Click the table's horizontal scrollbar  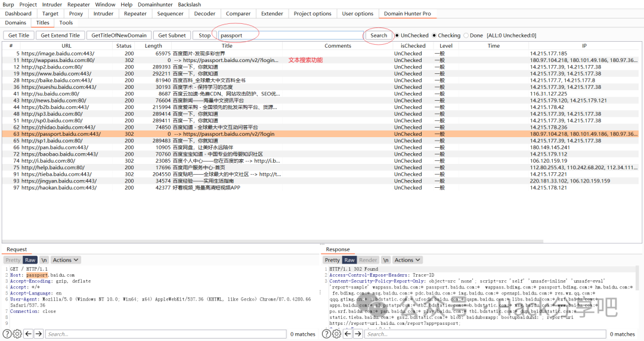[273, 241]
